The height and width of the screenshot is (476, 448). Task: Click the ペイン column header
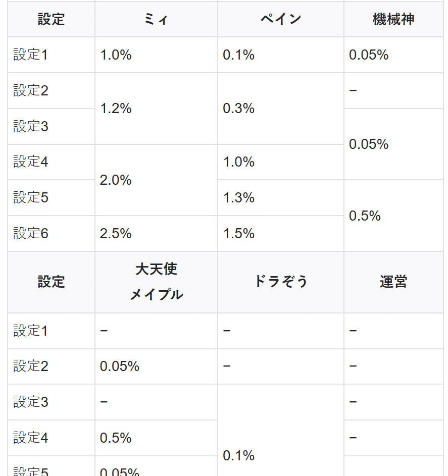281,20
